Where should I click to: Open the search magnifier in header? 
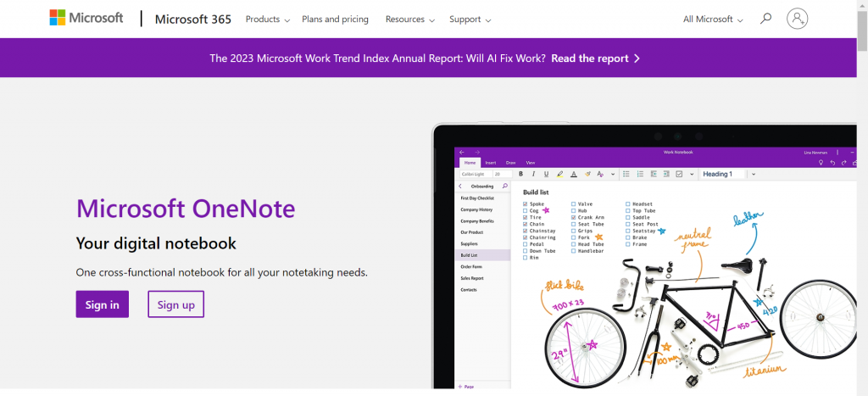pyautogui.click(x=765, y=19)
